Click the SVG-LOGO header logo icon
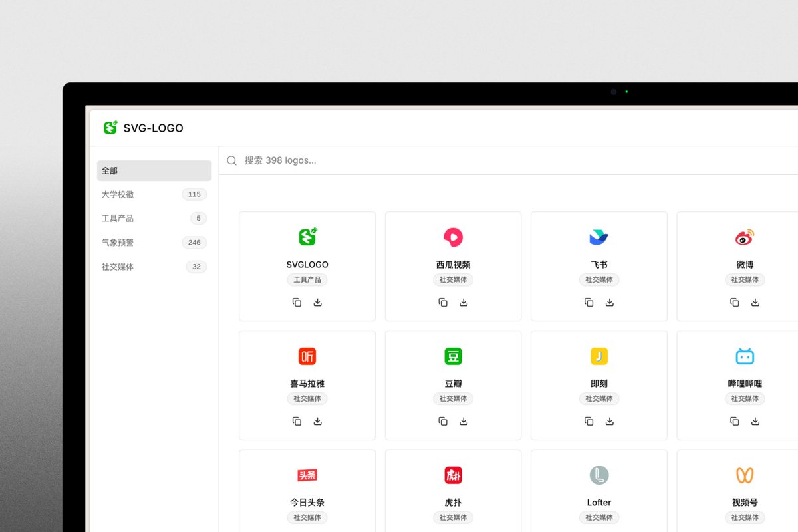 [110, 128]
